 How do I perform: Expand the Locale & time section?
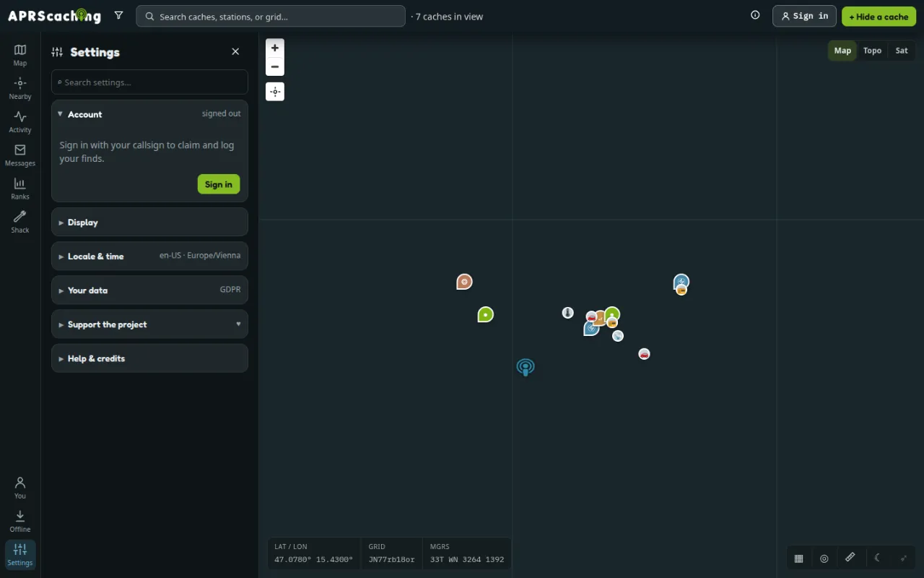point(149,256)
